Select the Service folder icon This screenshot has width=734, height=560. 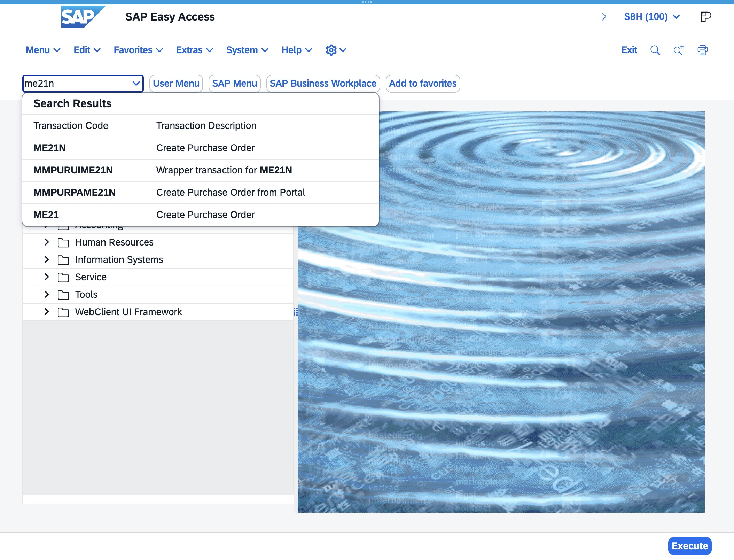63,277
